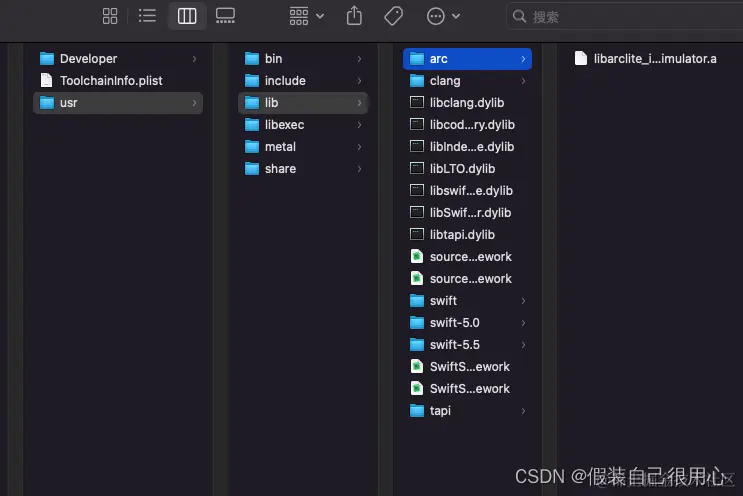Viewport: 743px width, 496px height.
Task: Click the Share toolbar icon
Action: (x=354, y=16)
